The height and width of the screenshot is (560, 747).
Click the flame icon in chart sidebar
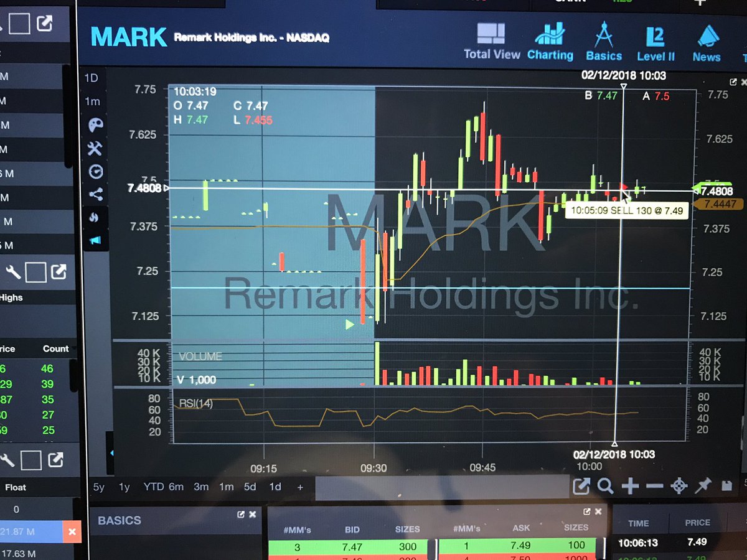pos(95,217)
